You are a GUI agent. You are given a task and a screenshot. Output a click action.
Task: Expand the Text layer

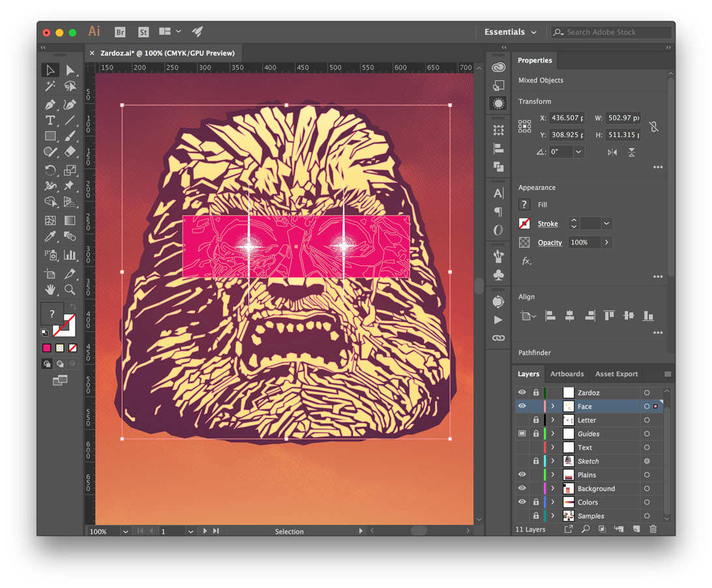[x=553, y=447]
